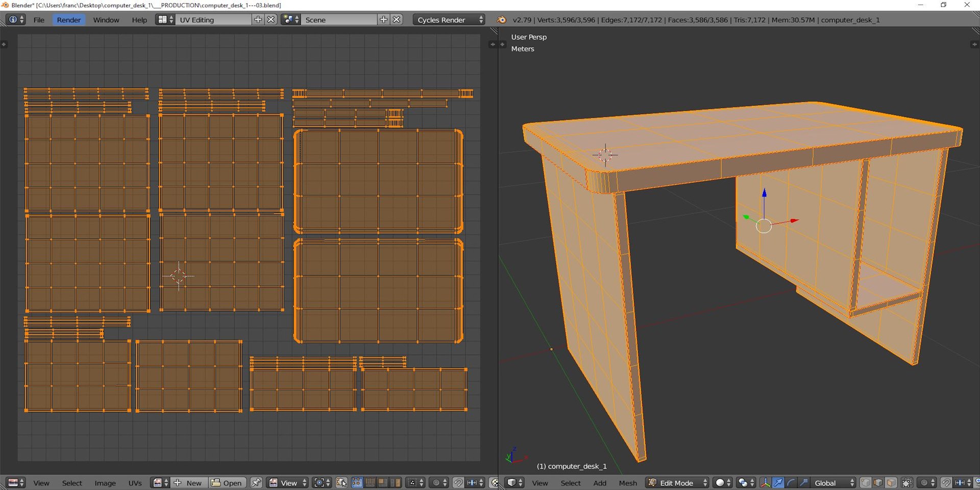980x490 pixels.
Task: Expand UV editor left panel plus
Action: pos(4,44)
